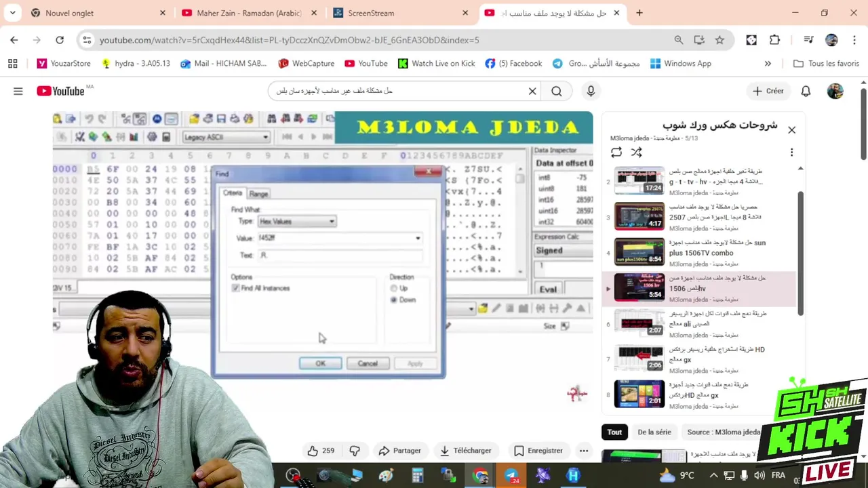The height and width of the screenshot is (488, 868).
Task: Open the playlist's three-dot options menu
Action: (791, 152)
